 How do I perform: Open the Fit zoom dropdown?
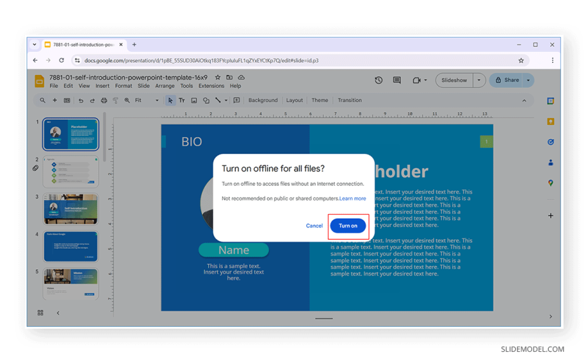[x=147, y=101]
